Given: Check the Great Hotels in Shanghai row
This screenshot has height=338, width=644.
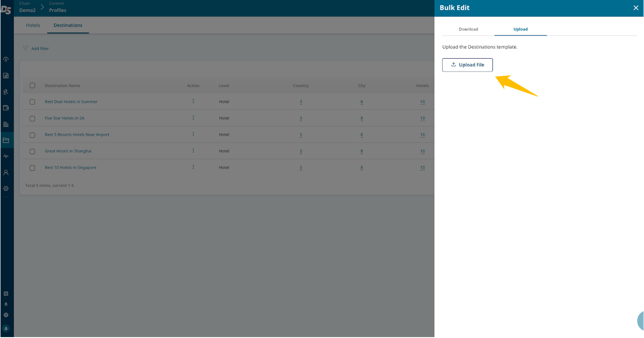Looking at the screenshot, I should coord(32,151).
